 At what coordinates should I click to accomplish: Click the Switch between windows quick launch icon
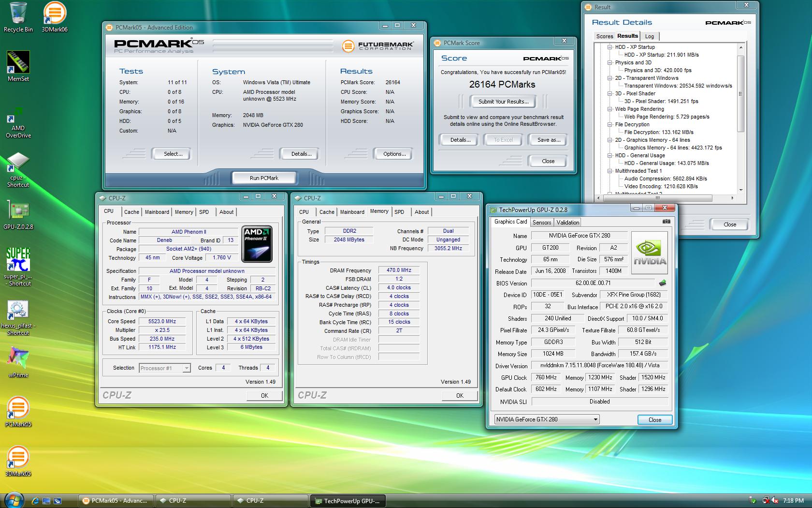(x=58, y=501)
